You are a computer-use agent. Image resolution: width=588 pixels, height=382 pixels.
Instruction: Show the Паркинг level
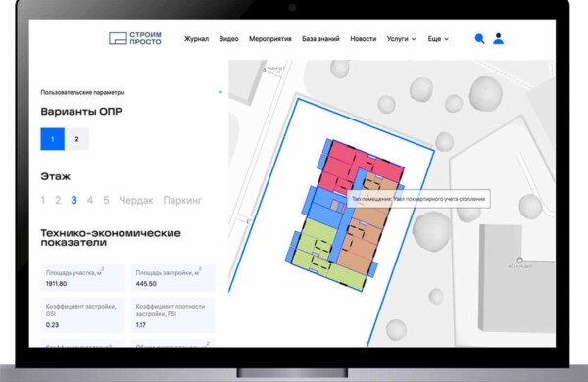pos(182,201)
